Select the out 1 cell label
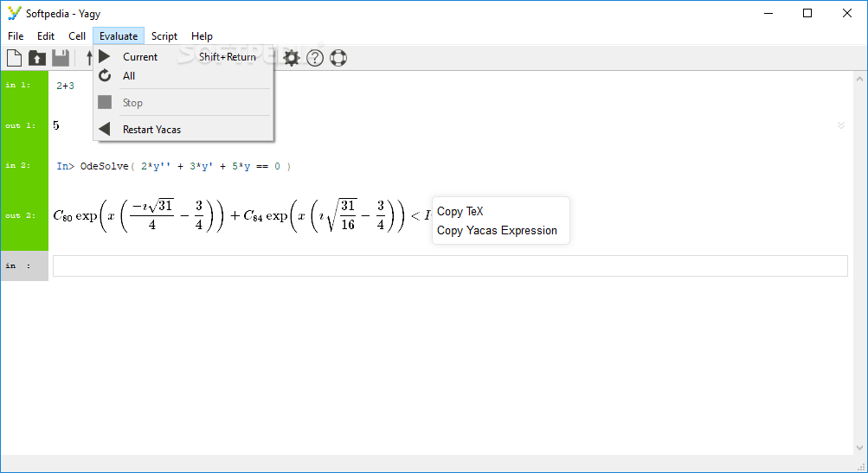The width and height of the screenshot is (868, 473). (21, 125)
